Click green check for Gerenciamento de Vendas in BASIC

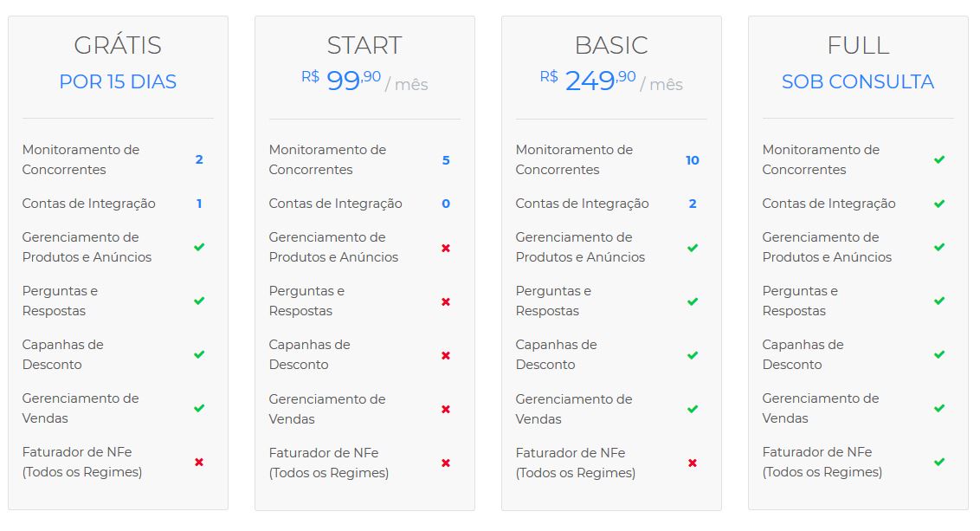tap(693, 409)
